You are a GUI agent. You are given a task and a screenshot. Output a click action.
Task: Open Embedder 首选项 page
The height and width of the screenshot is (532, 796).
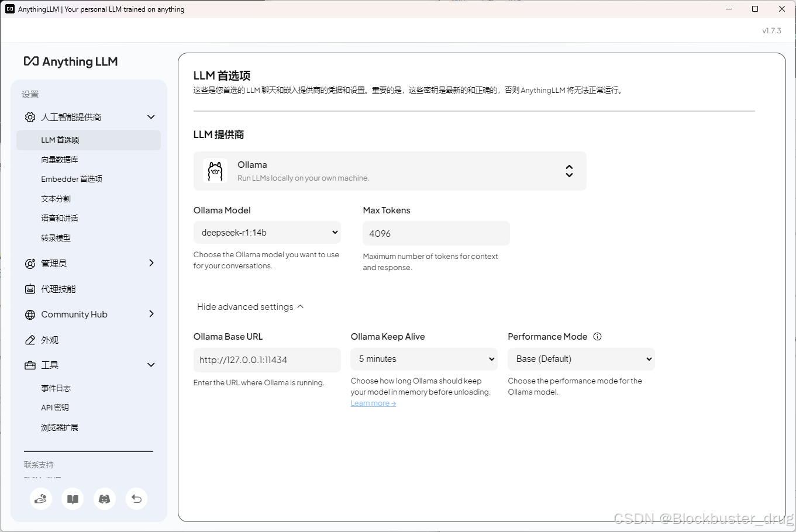pyautogui.click(x=71, y=179)
